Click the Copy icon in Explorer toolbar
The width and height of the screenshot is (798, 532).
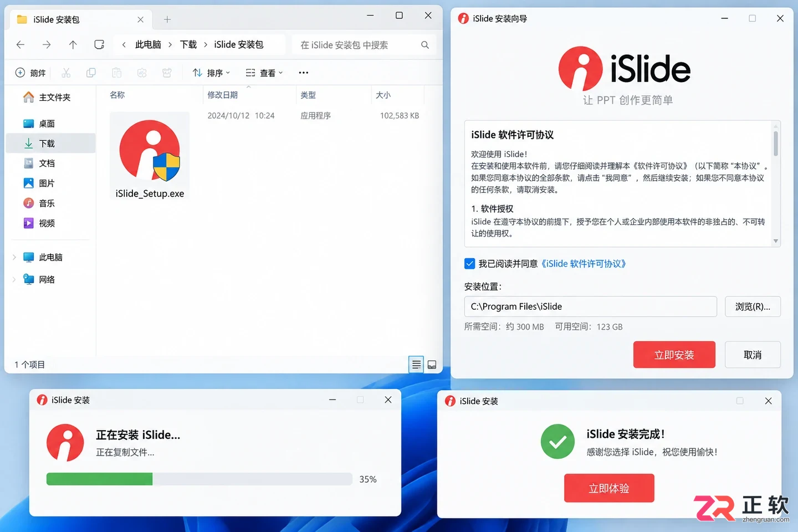point(91,73)
